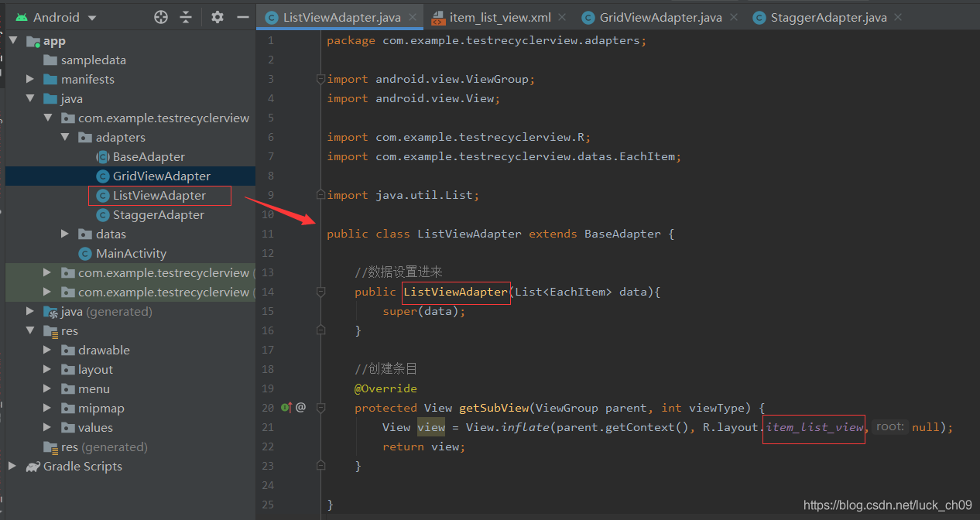This screenshot has height=520, width=980.
Task: Click the @ gutter marker on line 20
Action: [301, 407]
